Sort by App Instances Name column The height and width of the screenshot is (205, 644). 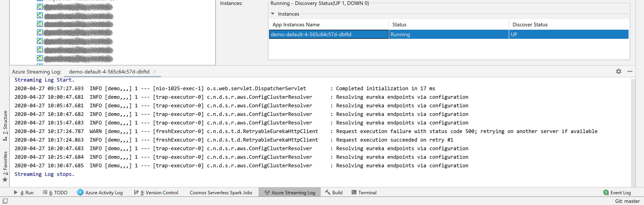[x=329, y=25]
